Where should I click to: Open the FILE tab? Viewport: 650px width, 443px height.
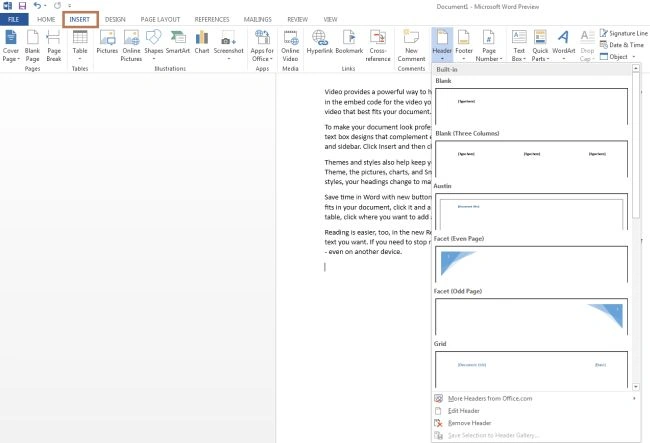click(x=14, y=19)
